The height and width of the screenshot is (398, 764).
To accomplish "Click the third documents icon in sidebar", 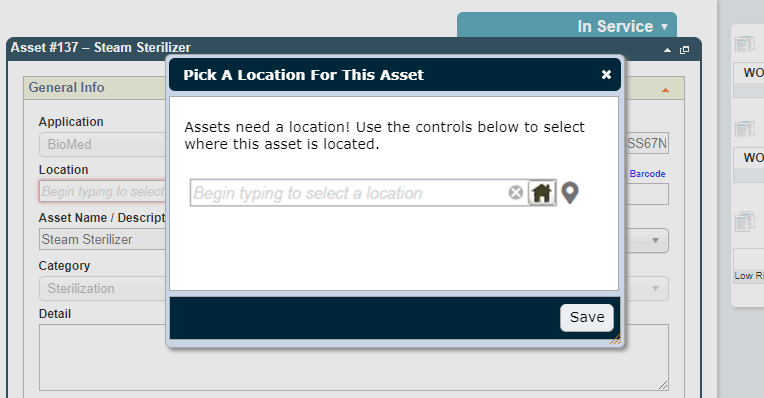I will tap(745, 221).
